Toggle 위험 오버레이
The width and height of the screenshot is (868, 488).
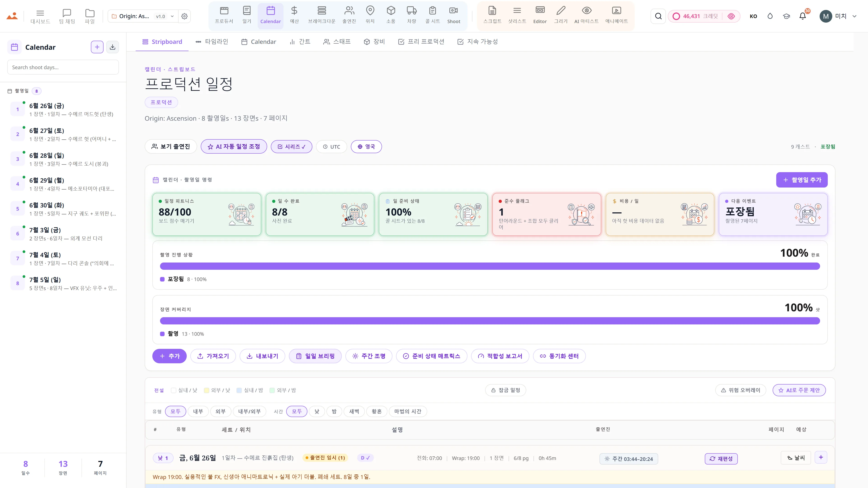click(740, 390)
